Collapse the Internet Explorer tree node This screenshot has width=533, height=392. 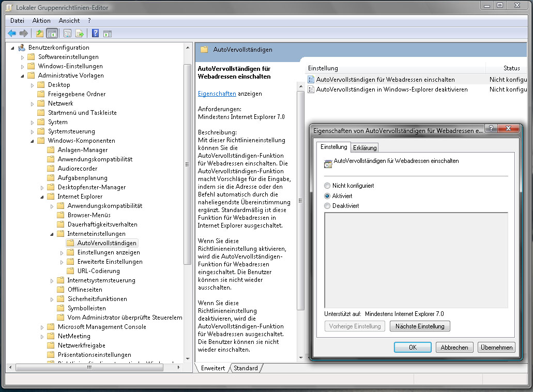42,197
